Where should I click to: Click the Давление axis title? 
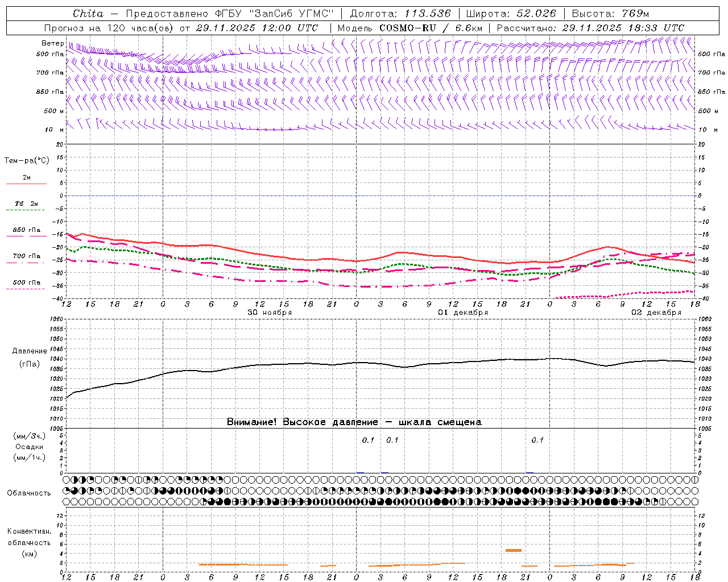30,351
